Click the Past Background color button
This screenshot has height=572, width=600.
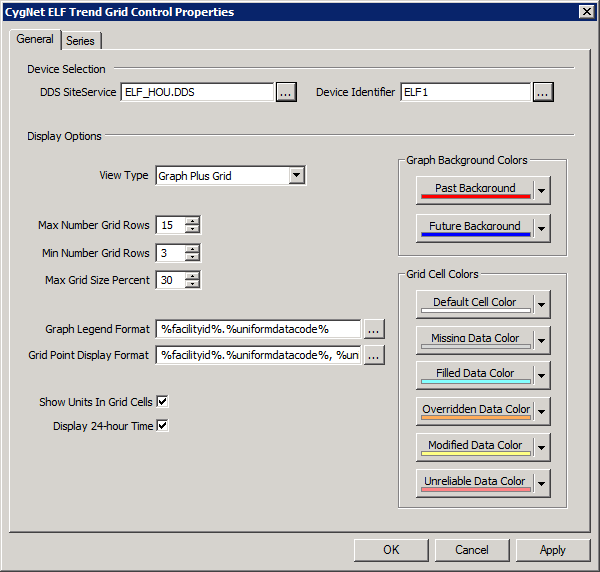pyautogui.click(x=475, y=190)
